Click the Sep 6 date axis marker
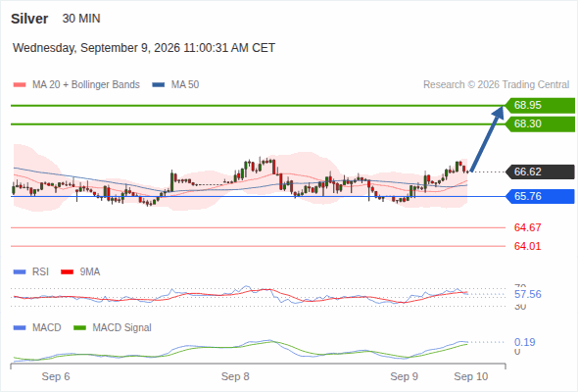Screen dimensions: 578x392 pos(56,376)
